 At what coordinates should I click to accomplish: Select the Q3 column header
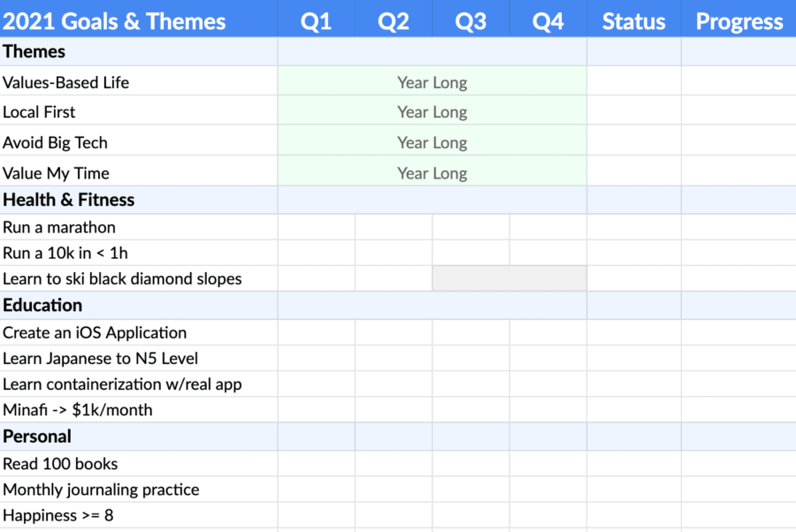[471, 19]
